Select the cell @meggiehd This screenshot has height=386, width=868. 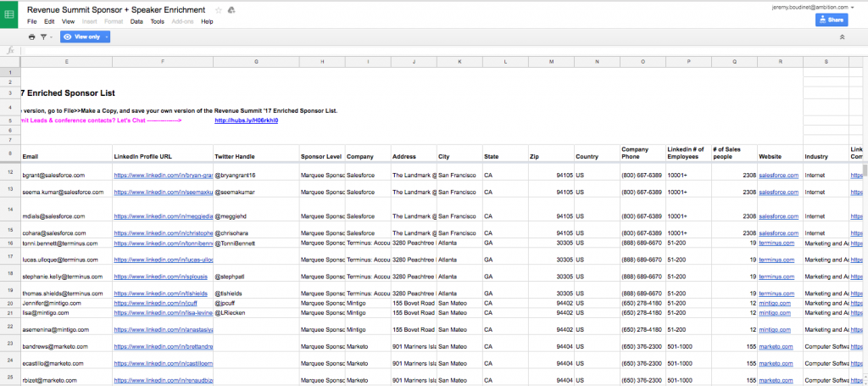256,211
